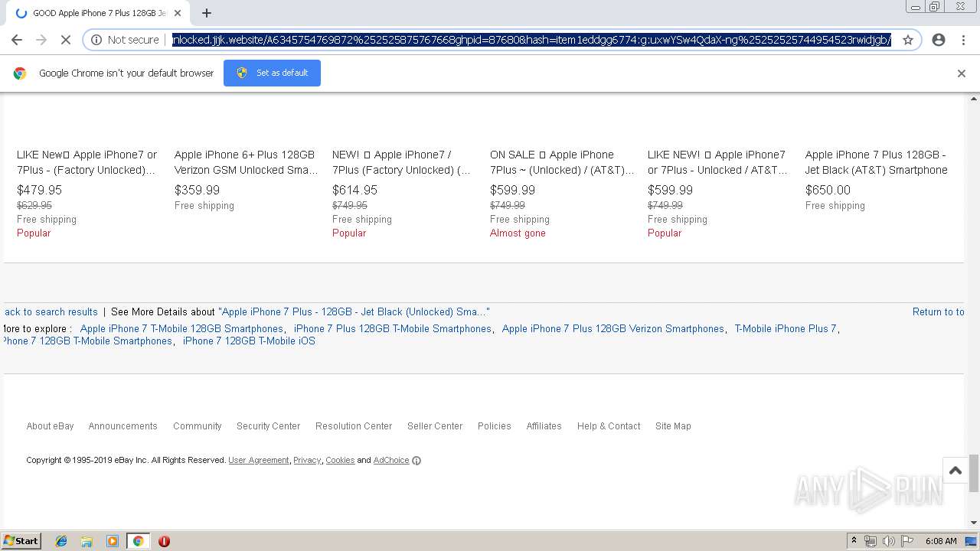Show hidden system tray icons arrow

coord(854,540)
